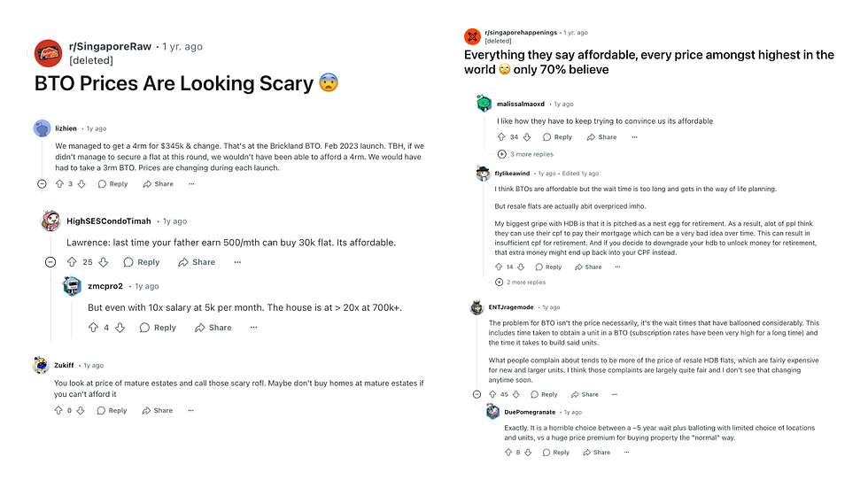Upvote zmcpro2's reply about 10x salary
The width and height of the screenshot is (868, 488).
[x=93, y=328]
